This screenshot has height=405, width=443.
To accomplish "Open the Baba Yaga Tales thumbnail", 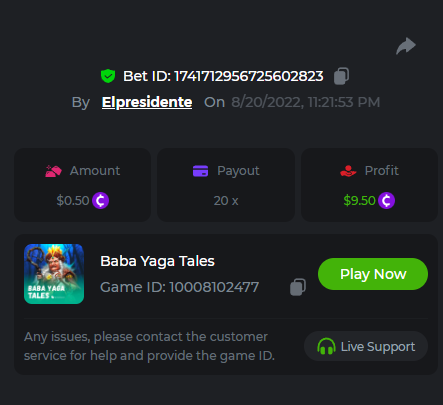I will click(x=54, y=274).
